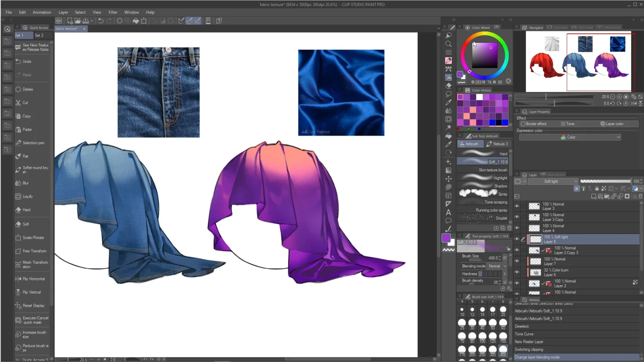Select the Eraser tool in the toolbox
This screenshot has width=644, height=362.
(x=448, y=86)
